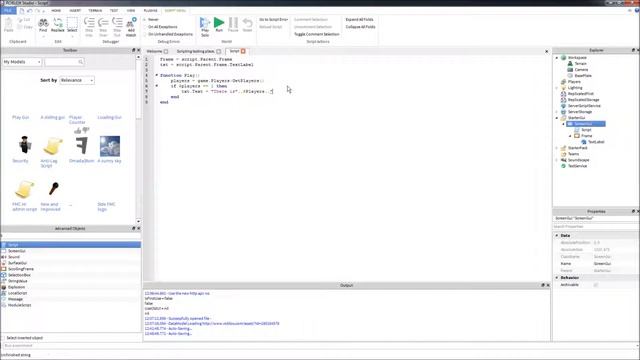
Task: Collapse the StarterGui node in Explorer
Action: pyautogui.click(x=557, y=118)
